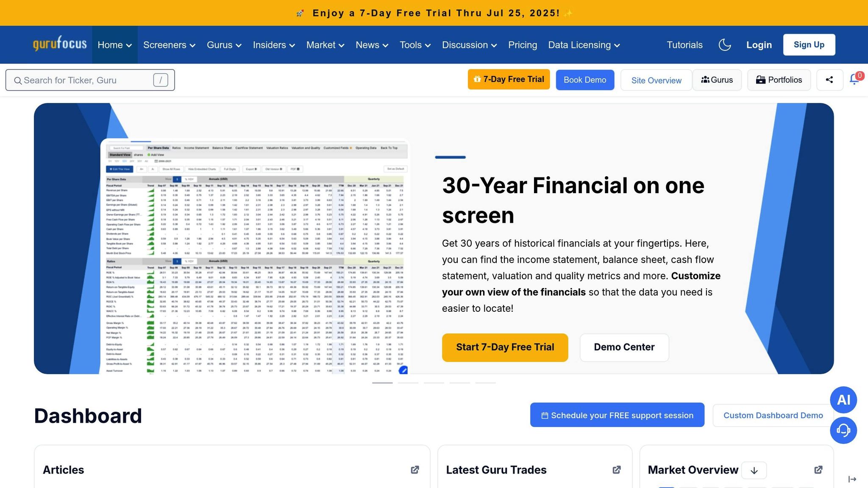
Task: Expand the Insiders menu dropdown
Action: (x=274, y=45)
